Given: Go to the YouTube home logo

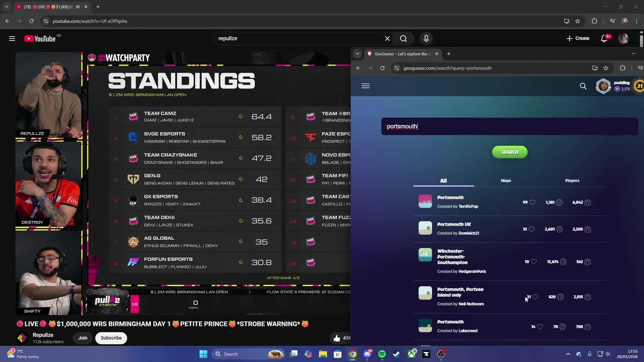Looking at the screenshot, I should pyautogui.click(x=40, y=38).
